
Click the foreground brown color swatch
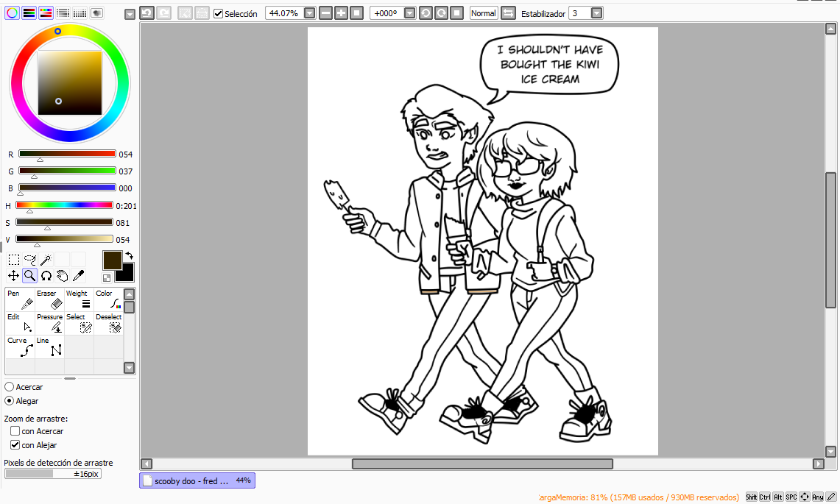pos(112,260)
